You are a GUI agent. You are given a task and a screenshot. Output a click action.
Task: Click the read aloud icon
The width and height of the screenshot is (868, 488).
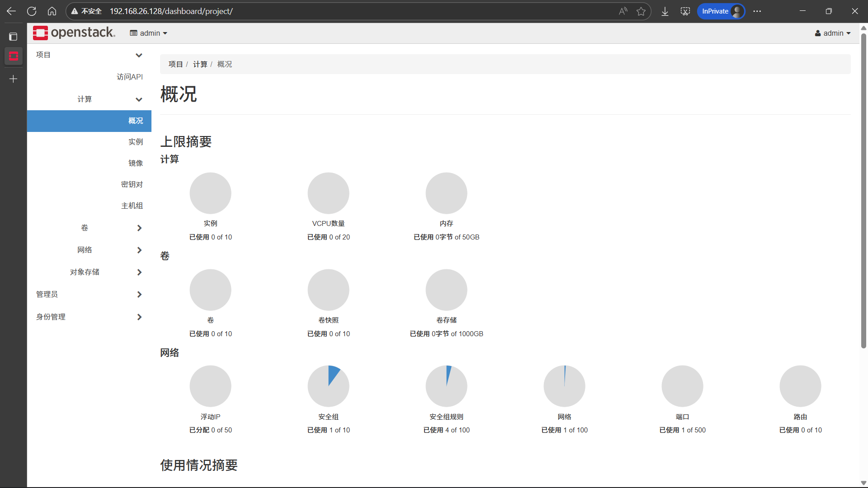(x=623, y=11)
